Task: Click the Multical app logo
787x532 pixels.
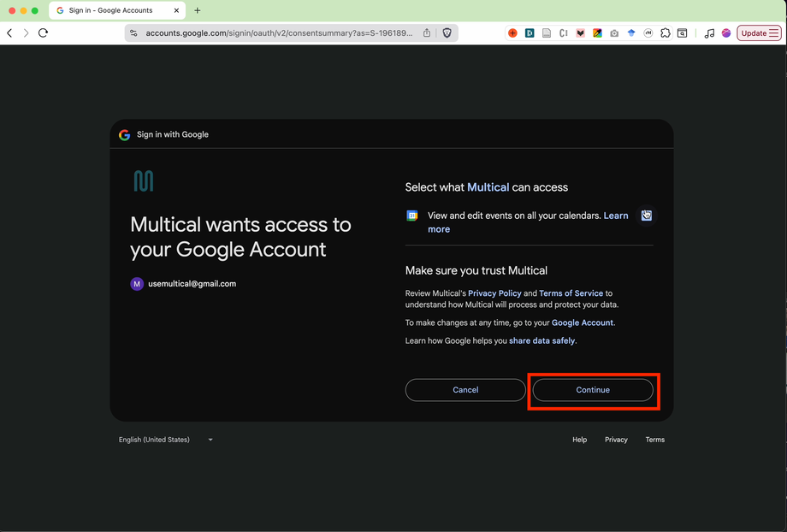Action: pyautogui.click(x=144, y=181)
